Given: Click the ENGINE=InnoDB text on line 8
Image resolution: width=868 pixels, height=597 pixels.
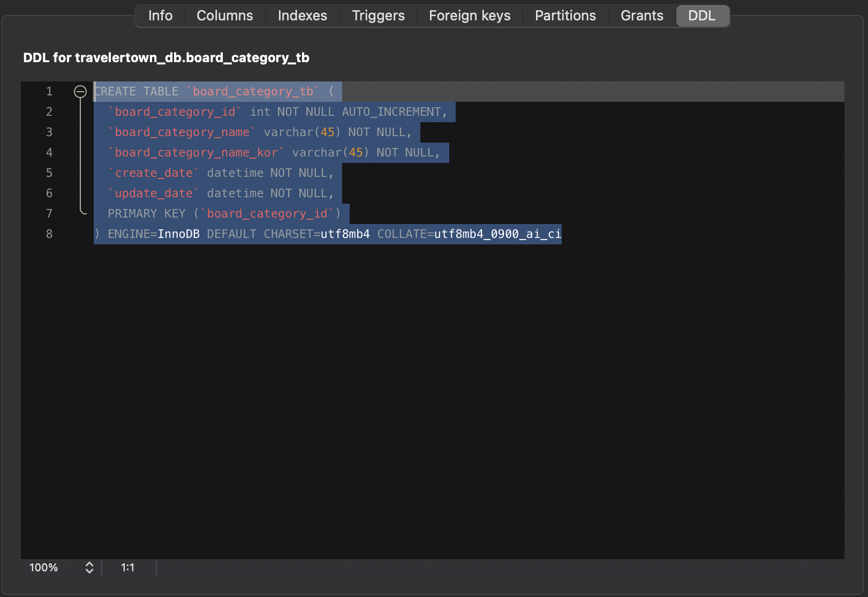Looking at the screenshot, I should [153, 234].
